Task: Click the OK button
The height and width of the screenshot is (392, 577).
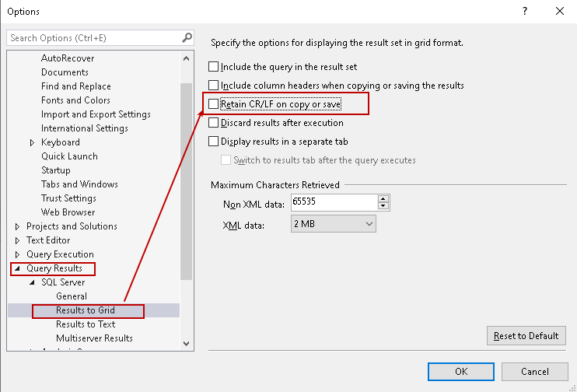Action: click(461, 371)
